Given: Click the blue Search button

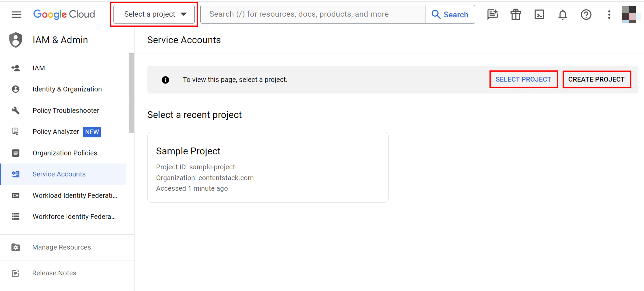Looking at the screenshot, I should click(450, 14).
